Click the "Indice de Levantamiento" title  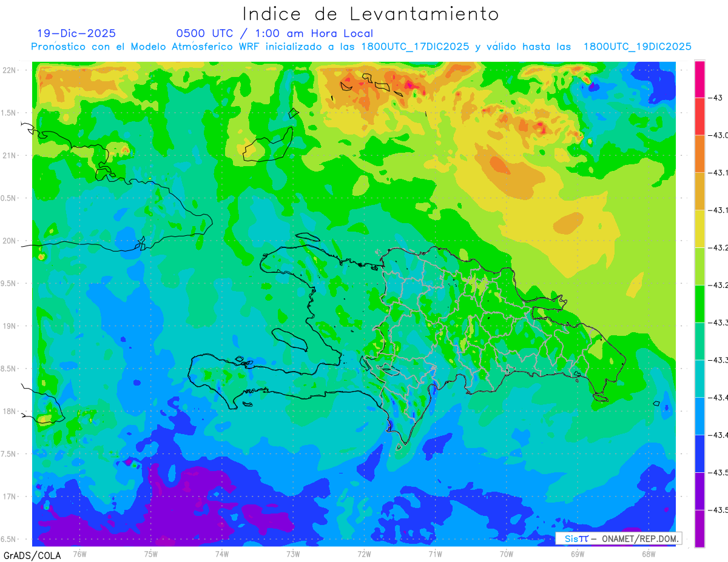tap(371, 14)
